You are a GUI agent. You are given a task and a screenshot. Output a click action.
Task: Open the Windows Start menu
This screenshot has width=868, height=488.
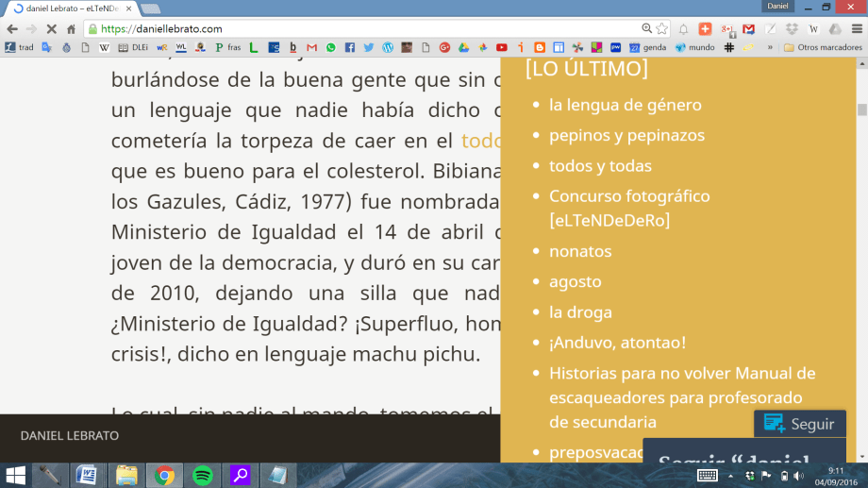15,476
